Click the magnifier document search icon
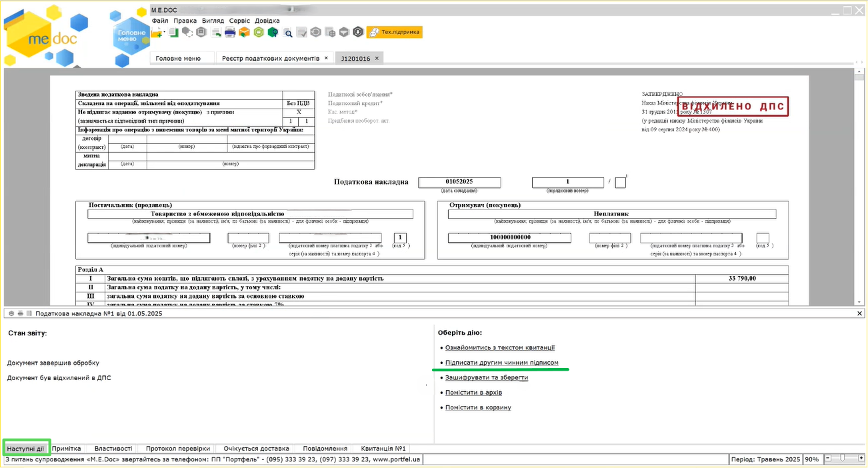868x468 pixels. pos(288,32)
